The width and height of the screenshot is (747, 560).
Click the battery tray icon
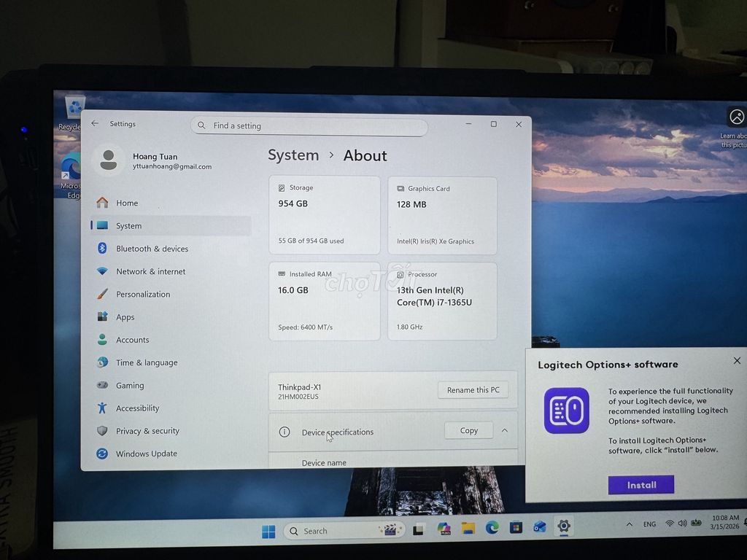point(696,522)
